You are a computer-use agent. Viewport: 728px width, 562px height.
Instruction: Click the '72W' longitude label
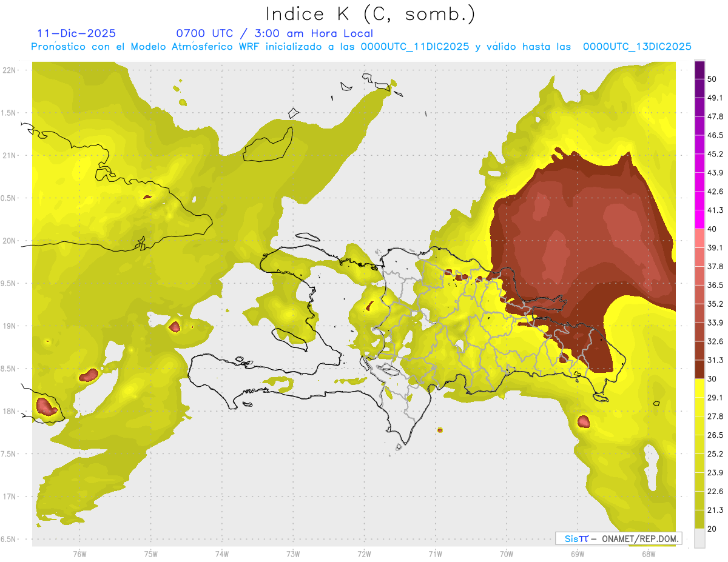(364, 554)
